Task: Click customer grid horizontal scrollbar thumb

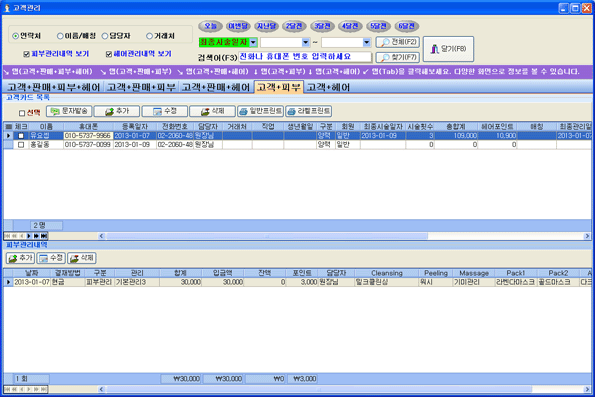Action: (x=267, y=236)
